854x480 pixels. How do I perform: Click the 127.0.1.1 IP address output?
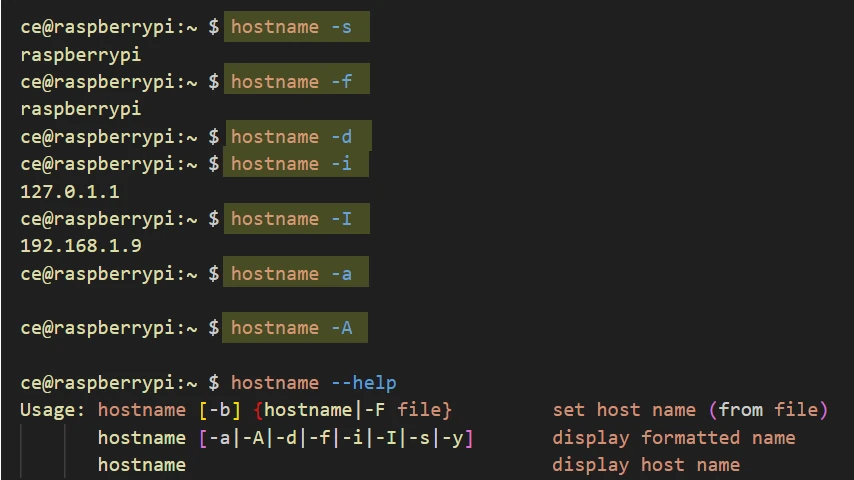(x=70, y=191)
